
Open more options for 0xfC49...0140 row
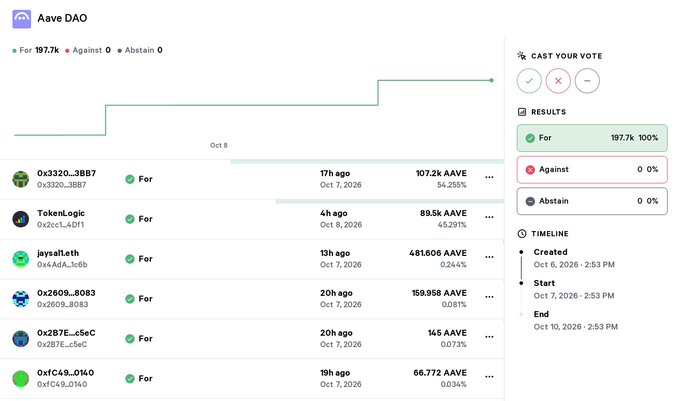489,377
